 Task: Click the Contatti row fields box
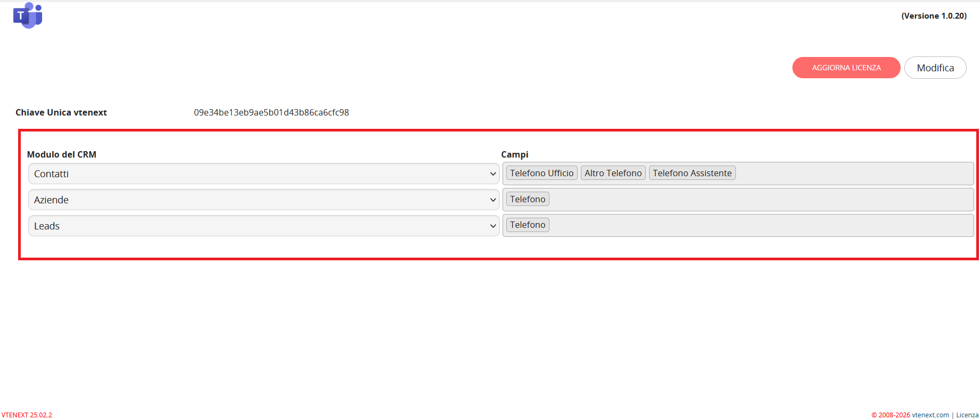738,174
